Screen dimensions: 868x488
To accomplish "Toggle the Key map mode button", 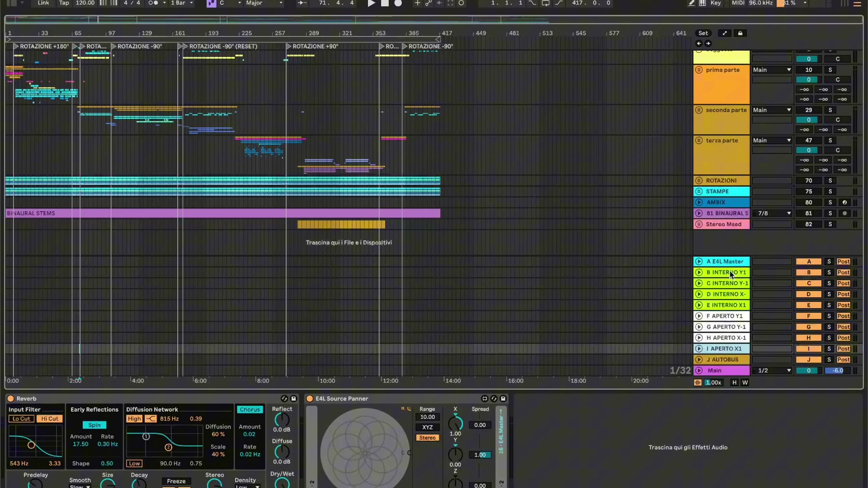I will tap(716, 3).
